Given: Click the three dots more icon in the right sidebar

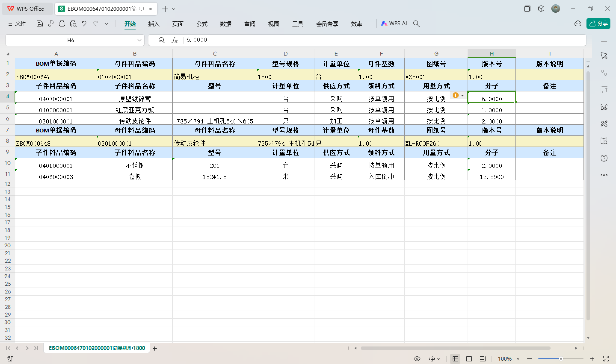Looking at the screenshot, I should point(604,175).
